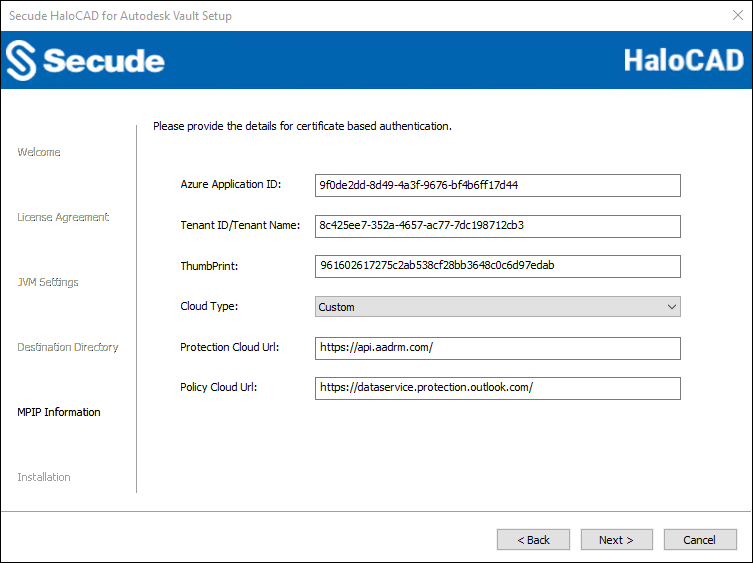Select the License Agreement step
753x563 pixels.
click(x=63, y=217)
